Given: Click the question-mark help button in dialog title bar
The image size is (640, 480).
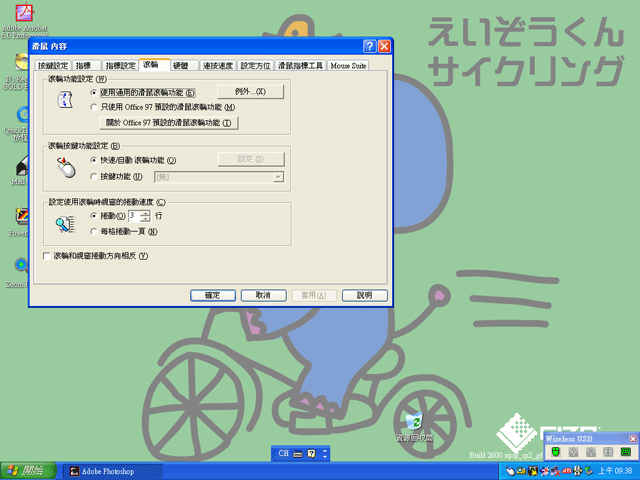Looking at the screenshot, I should coord(369,46).
